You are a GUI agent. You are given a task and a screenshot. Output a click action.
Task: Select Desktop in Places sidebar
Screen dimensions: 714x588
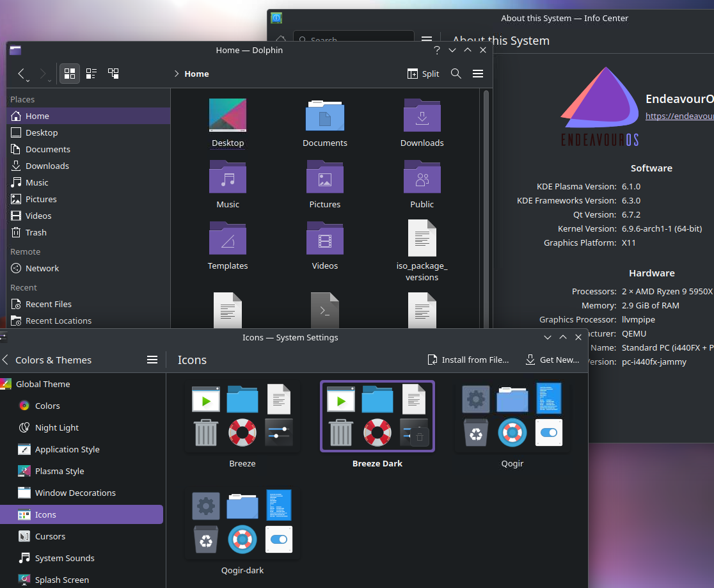(88, 132)
